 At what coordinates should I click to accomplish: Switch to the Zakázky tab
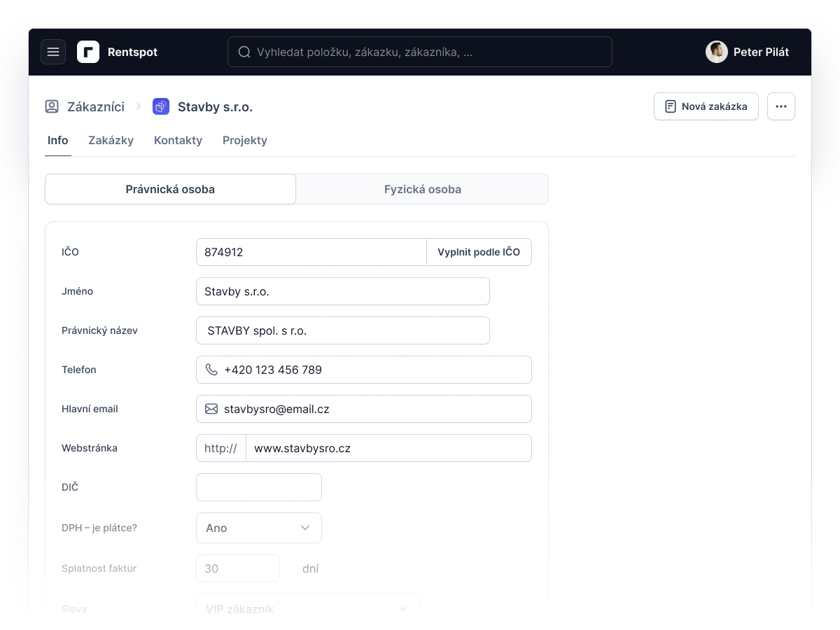coord(111,140)
